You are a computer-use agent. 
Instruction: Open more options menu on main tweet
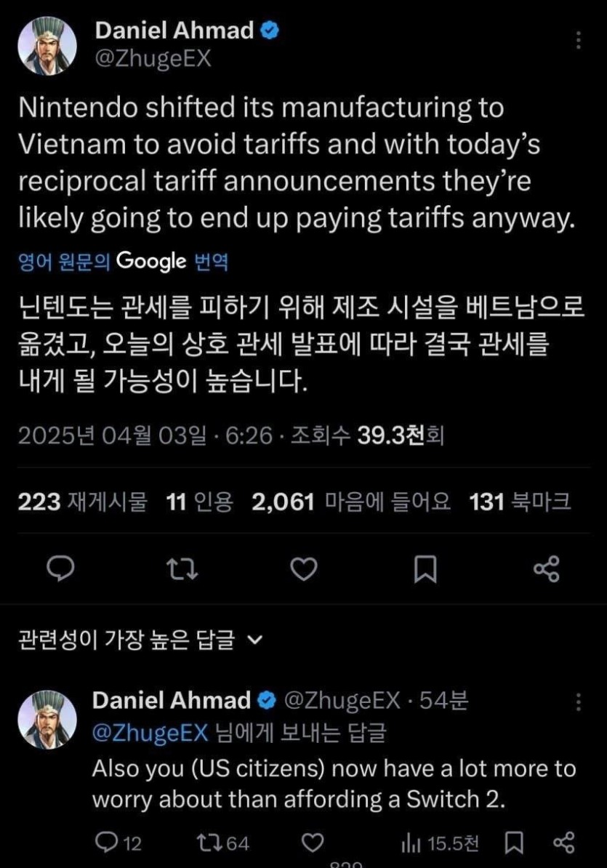[579, 40]
